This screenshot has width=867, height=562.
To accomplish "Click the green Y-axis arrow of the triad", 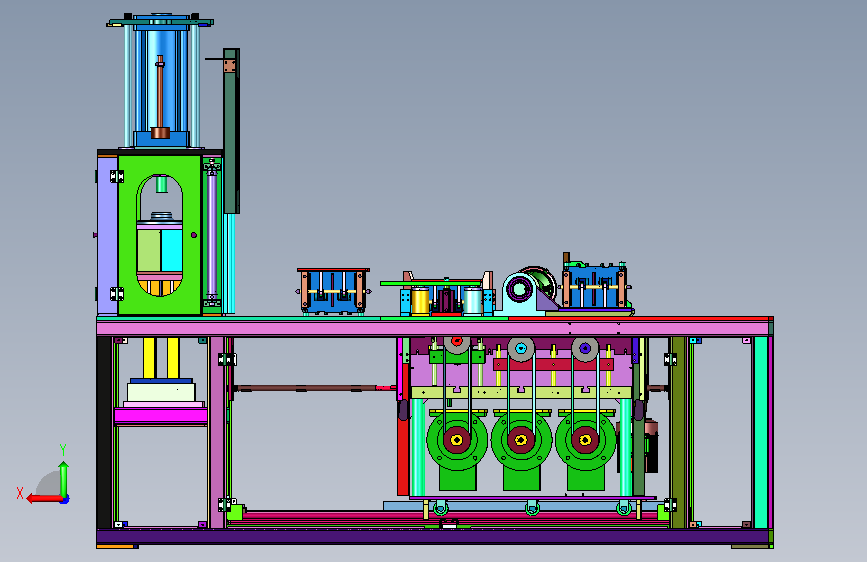I will (x=64, y=480).
